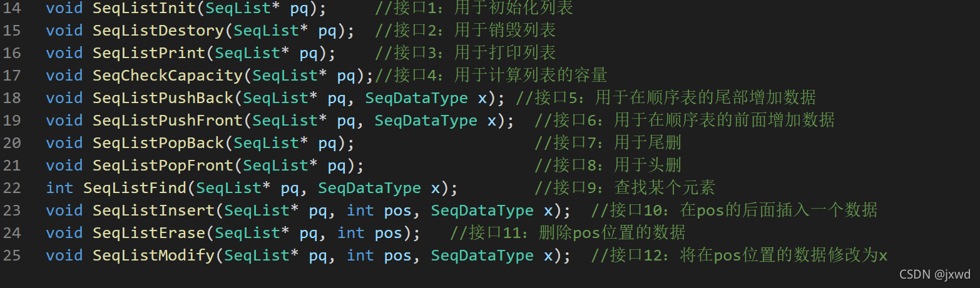980x288 pixels.
Task: Click line number 25 in the gutter
Action: 12,256
